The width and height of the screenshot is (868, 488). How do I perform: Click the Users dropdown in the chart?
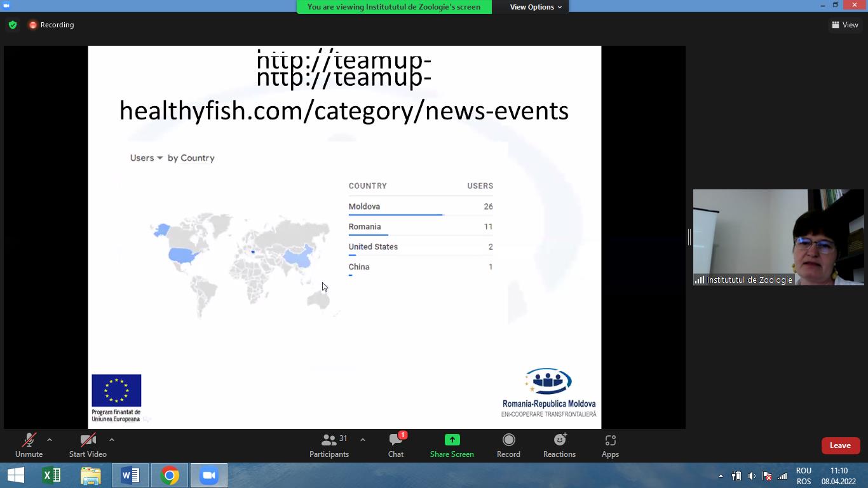(147, 158)
